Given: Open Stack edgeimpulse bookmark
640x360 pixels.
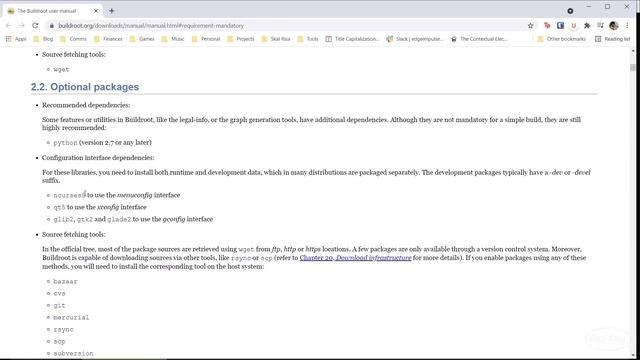Looking at the screenshot, I should point(415,39).
